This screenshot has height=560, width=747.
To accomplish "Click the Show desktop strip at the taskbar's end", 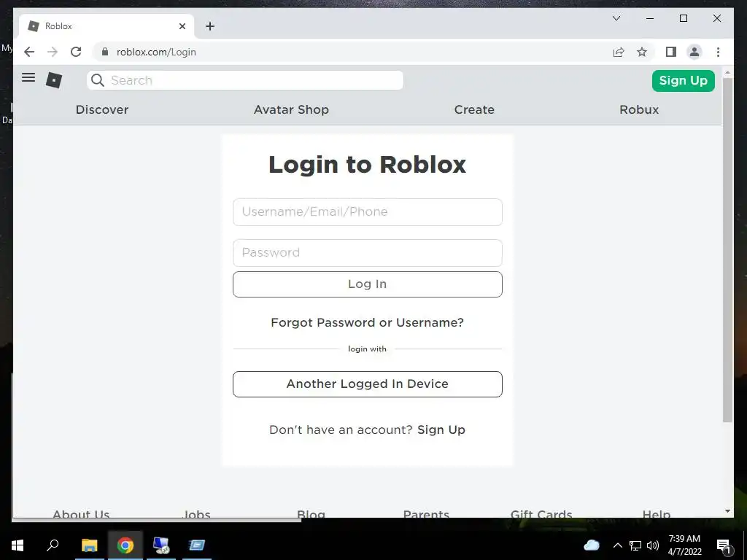I will [x=745, y=545].
